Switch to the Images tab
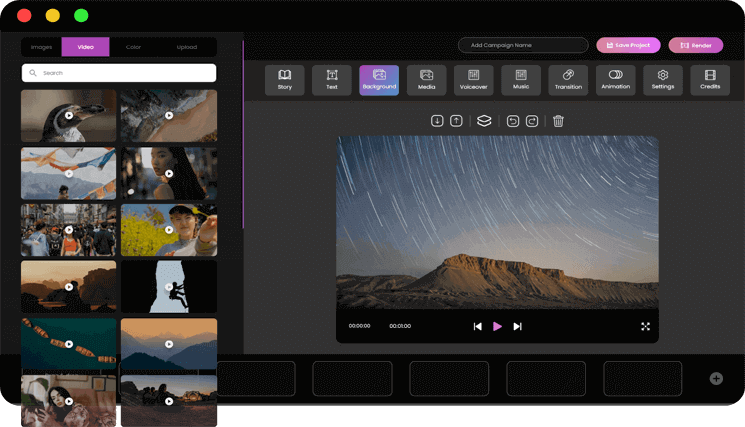This screenshot has height=427, width=745. tap(41, 47)
